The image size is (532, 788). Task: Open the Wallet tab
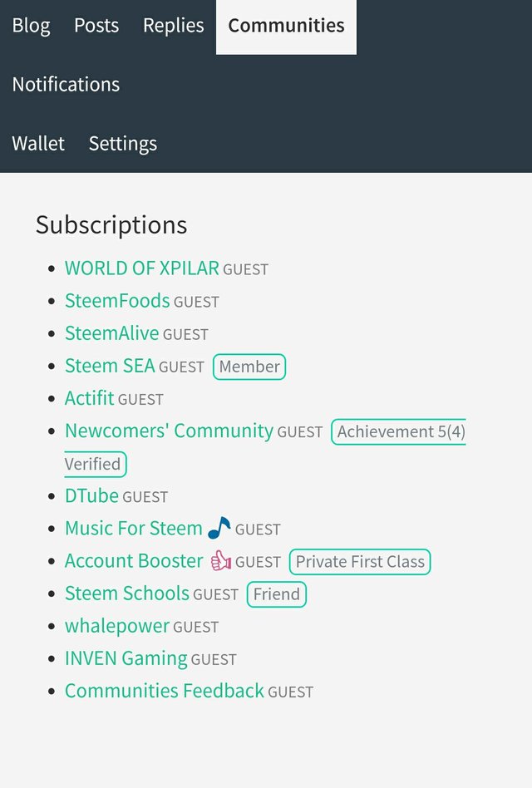tap(38, 144)
